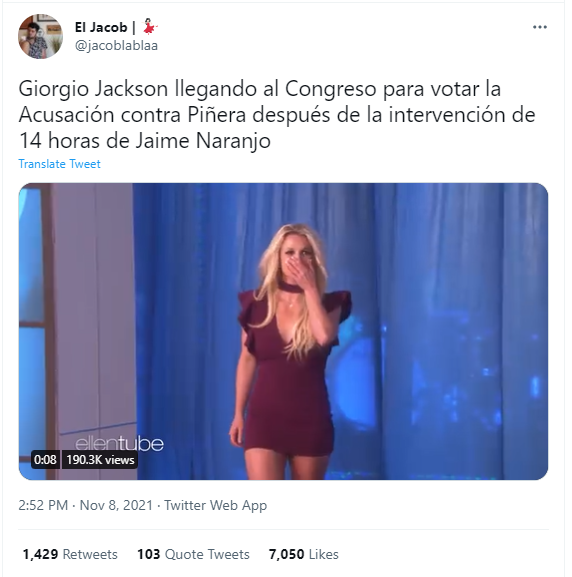Click the ellentube watermark on the video
The height and width of the screenshot is (577, 572).
(x=119, y=443)
